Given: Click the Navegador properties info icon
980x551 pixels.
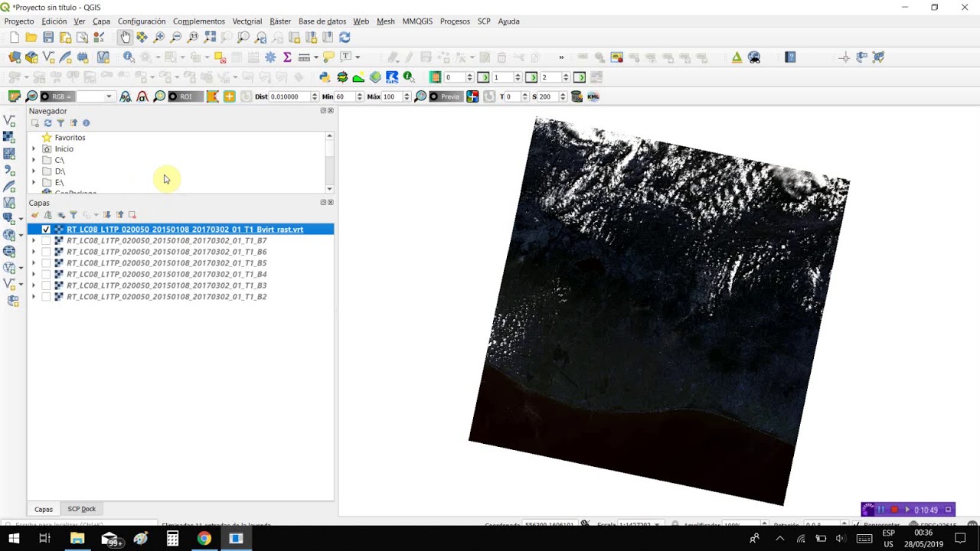Looking at the screenshot, I should tap(87, 123).
